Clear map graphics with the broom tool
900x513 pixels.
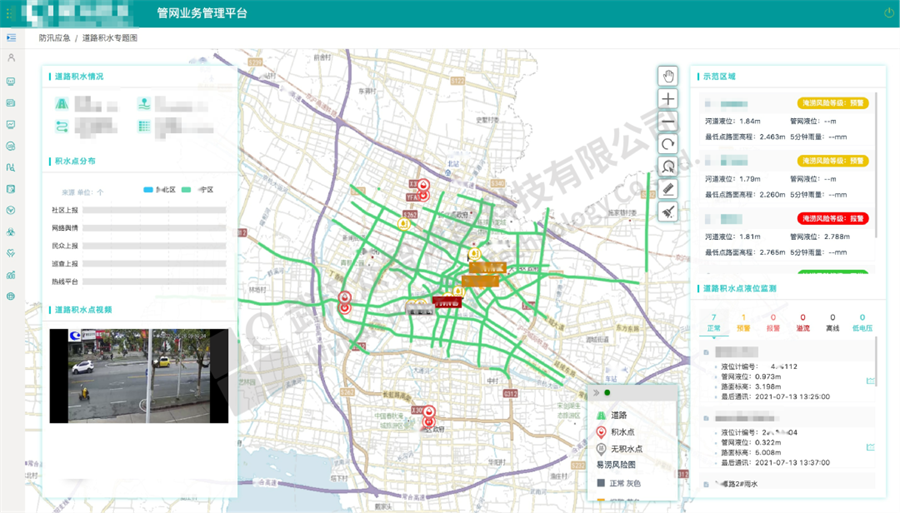coord(668,212)
